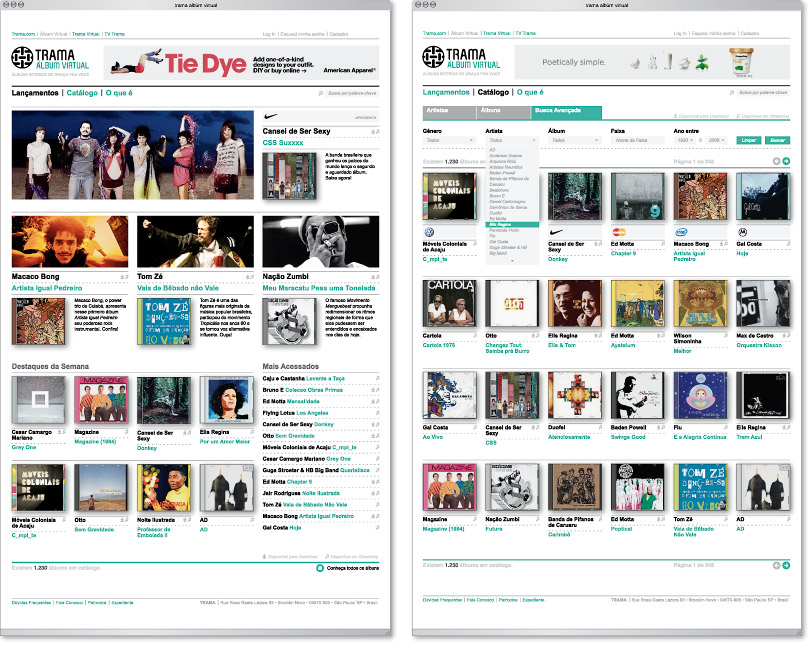
Task: Expand the Álbum dropdown filter
Action: coord(573,141)
